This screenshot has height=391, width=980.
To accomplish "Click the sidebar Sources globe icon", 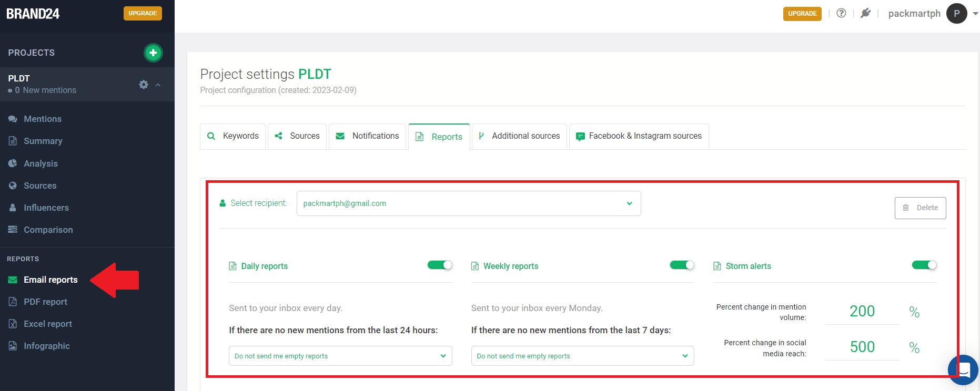I will [x=13, y=186].
